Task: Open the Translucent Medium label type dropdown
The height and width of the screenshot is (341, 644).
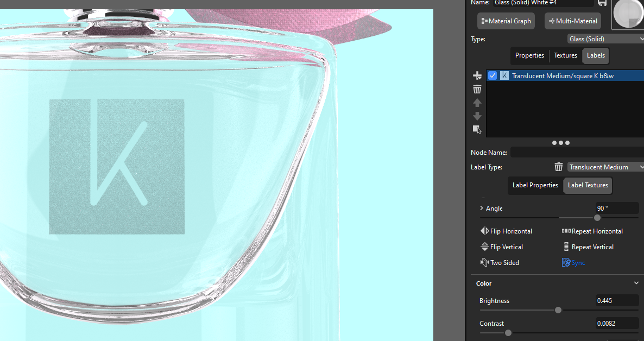Action: point(605,167)
